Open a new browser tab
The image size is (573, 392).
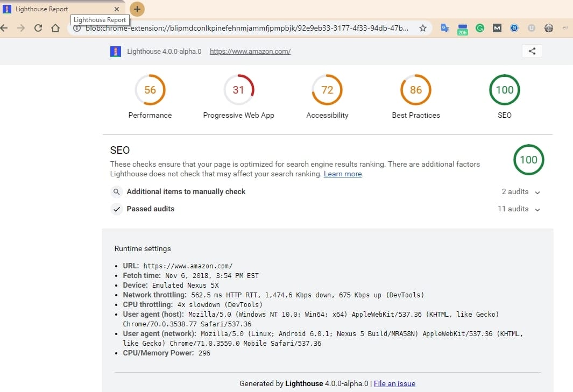click(x=137, y=9)
